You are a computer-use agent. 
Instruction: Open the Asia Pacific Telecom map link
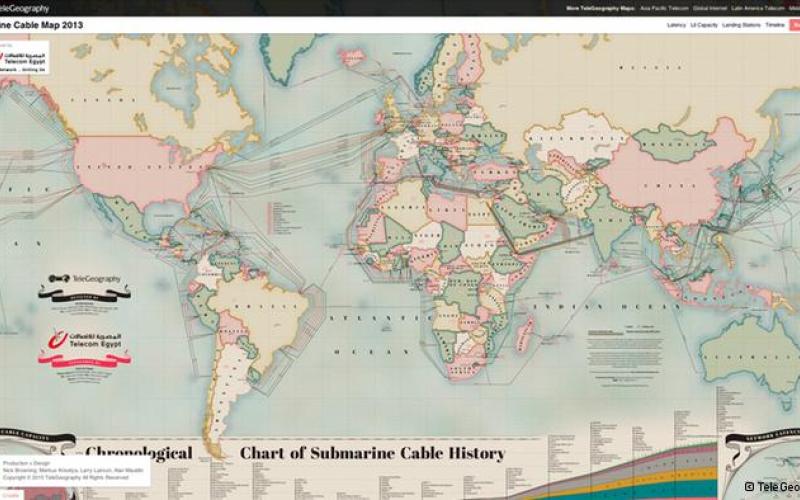(665, 8)
